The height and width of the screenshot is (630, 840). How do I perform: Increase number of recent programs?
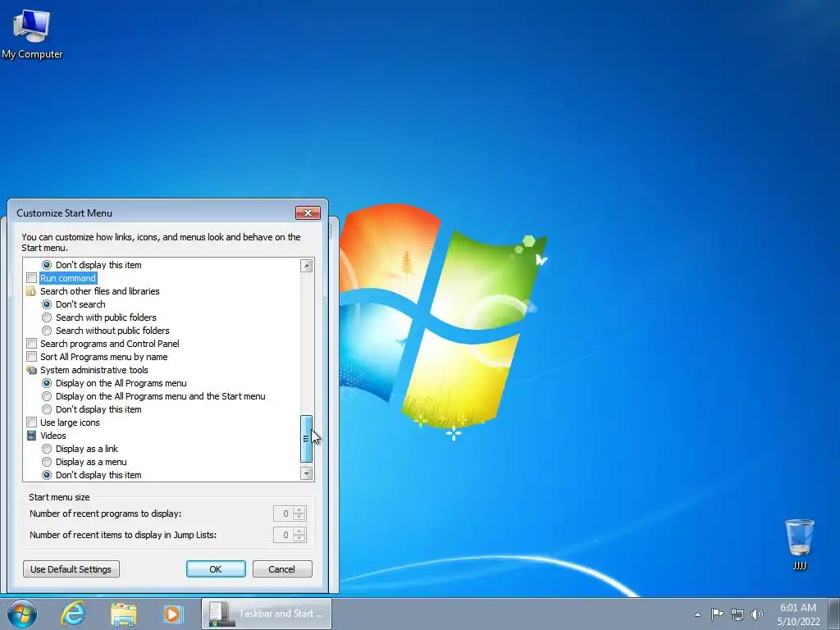[299, 510]
